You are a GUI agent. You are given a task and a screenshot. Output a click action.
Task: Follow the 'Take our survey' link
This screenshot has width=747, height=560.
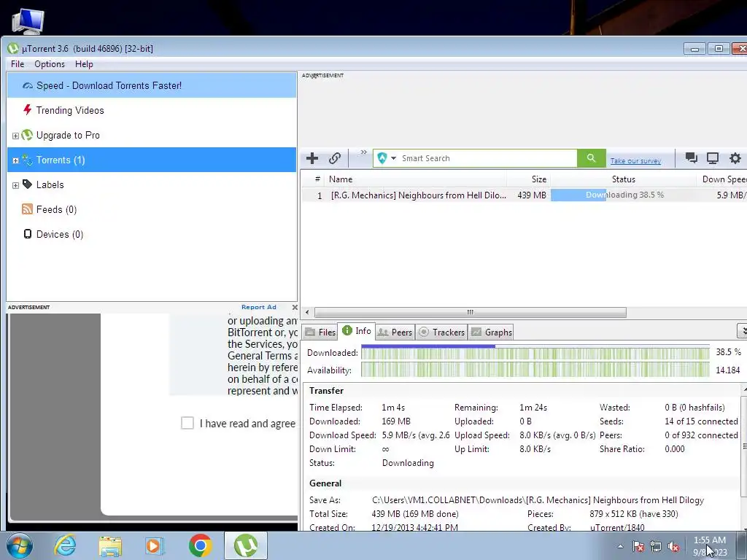click(635, 161)
